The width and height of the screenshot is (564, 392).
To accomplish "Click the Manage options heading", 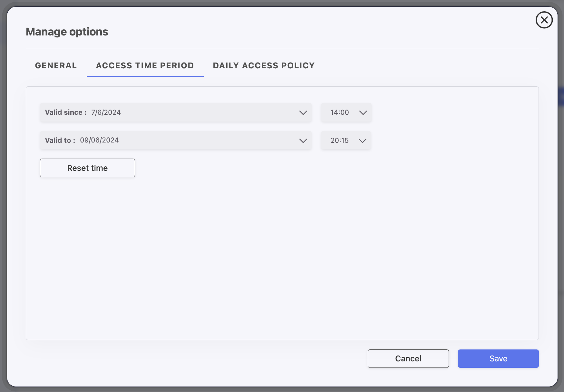I will (67, 32).
